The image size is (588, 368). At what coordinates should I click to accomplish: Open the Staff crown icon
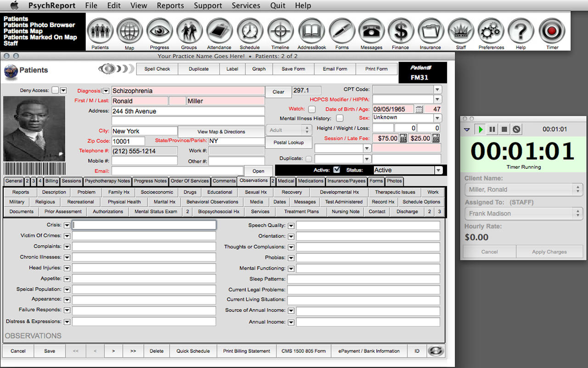(461, 31)
